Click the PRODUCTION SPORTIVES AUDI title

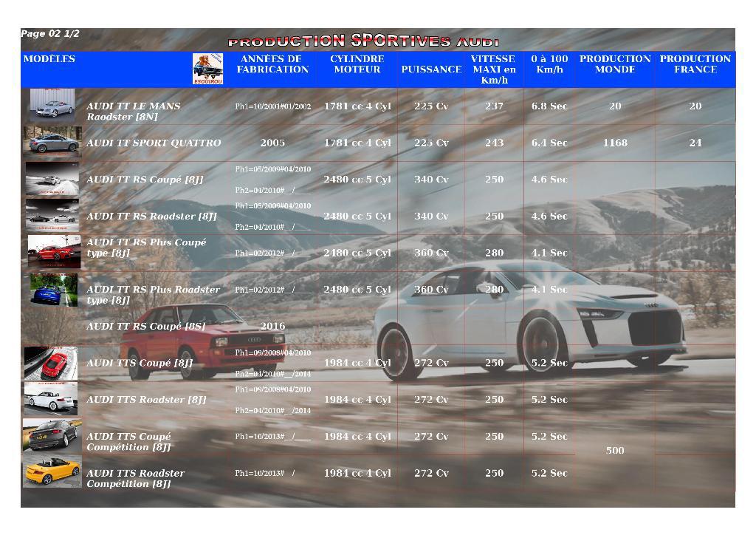(365, 42)
